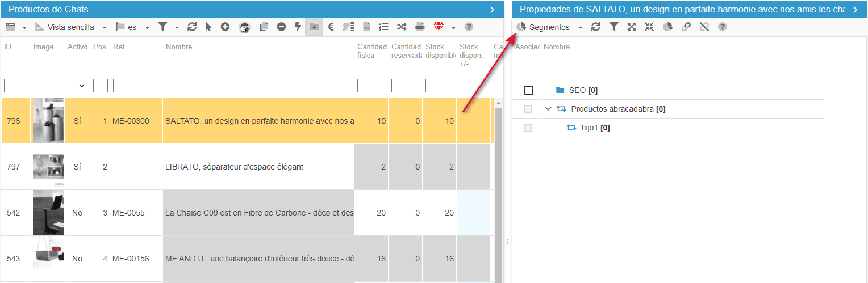
Task: Check the Productos abracadabra checkbox
Action: 528,109
